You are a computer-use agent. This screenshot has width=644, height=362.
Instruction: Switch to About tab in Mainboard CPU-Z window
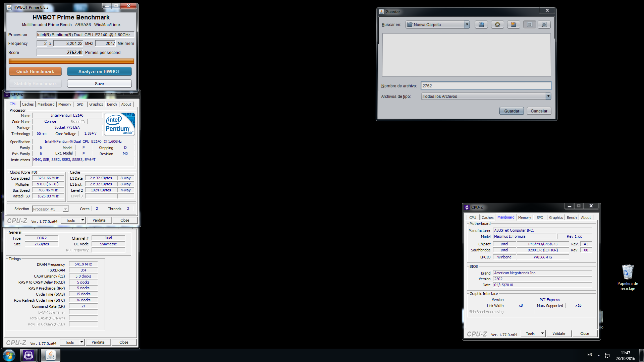pos(586,218)
